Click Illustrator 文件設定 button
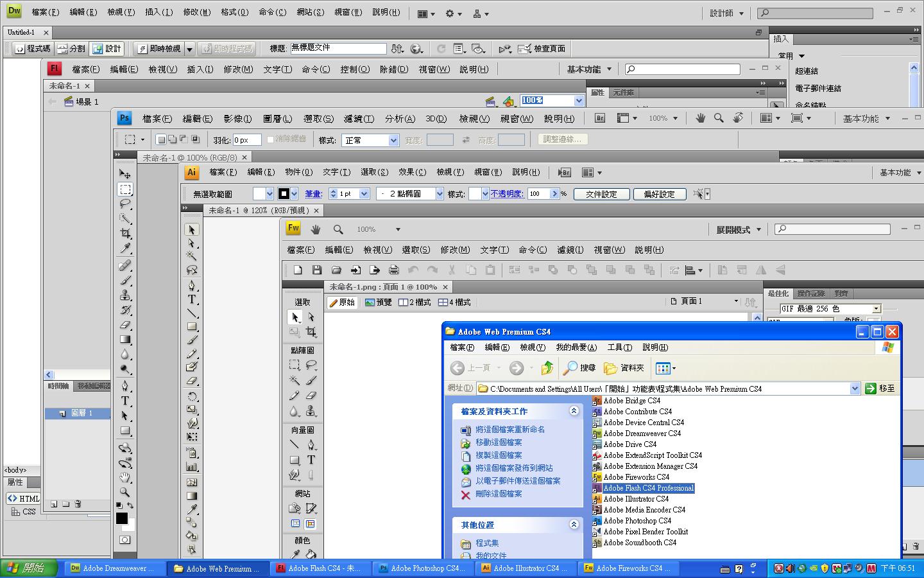The width and height of the screenshot is (924, 578). point(601,194)
